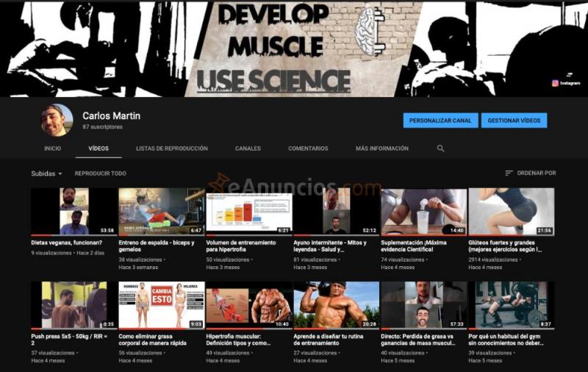The height and width of the screenshot is (372, 588).
Task: Expand the Subidas dropdown
Action: (46, 174)
